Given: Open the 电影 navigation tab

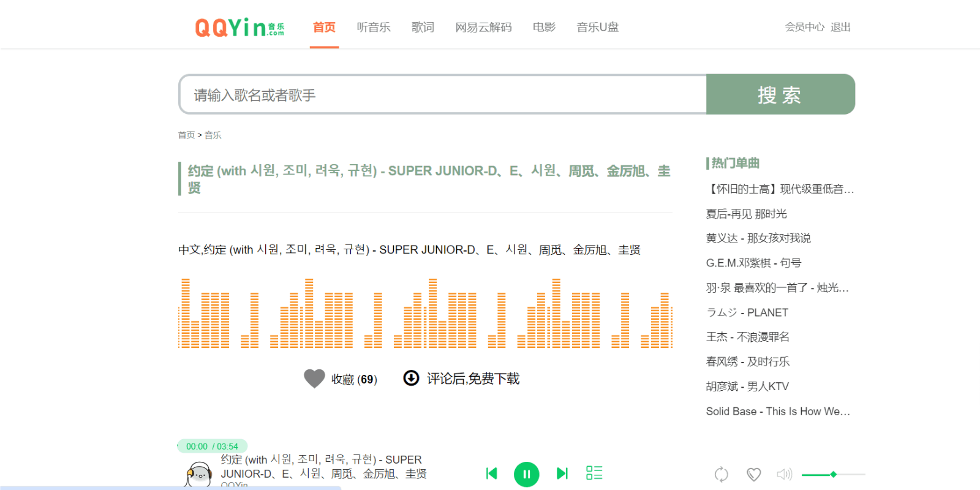Looking at the screenshot, I should coord(544,28).
